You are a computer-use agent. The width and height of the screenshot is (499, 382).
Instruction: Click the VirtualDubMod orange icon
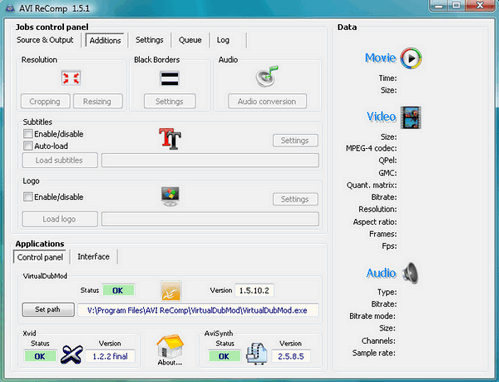point(171,291)
